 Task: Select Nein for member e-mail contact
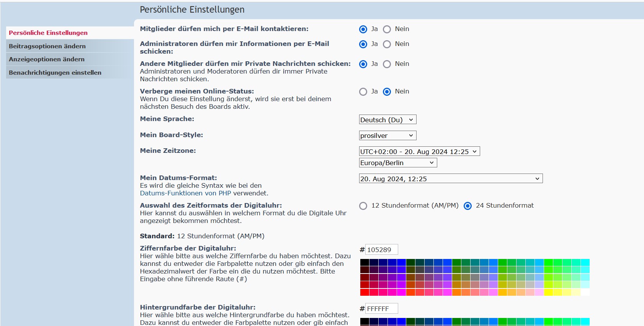[387, 29]
